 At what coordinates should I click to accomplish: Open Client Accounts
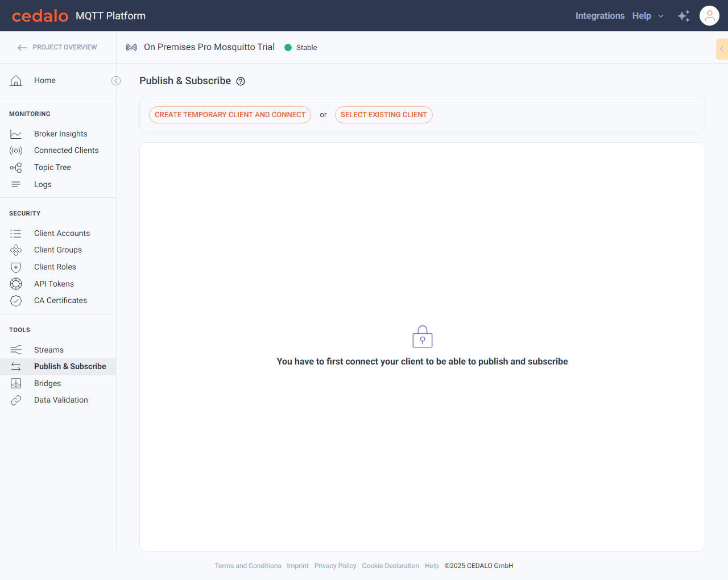(x=62, y=234)
